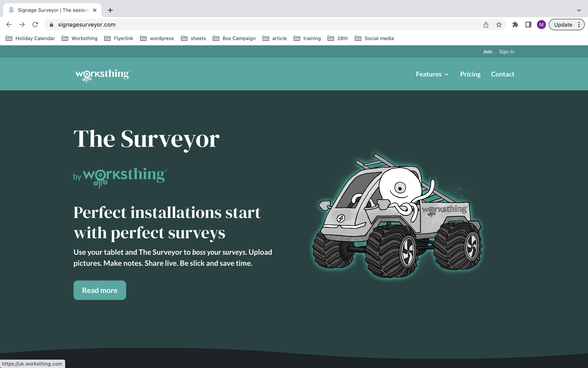This screenshot has width=588, height=368.
Task: Open the Social media bookmark folder
Action: [x=374, y=38]
